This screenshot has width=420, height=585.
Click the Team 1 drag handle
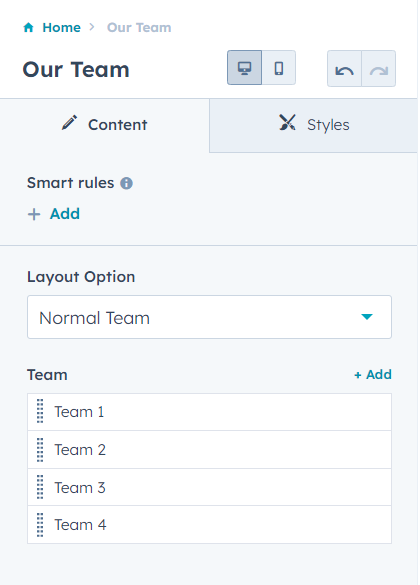(x=40, y=411)
